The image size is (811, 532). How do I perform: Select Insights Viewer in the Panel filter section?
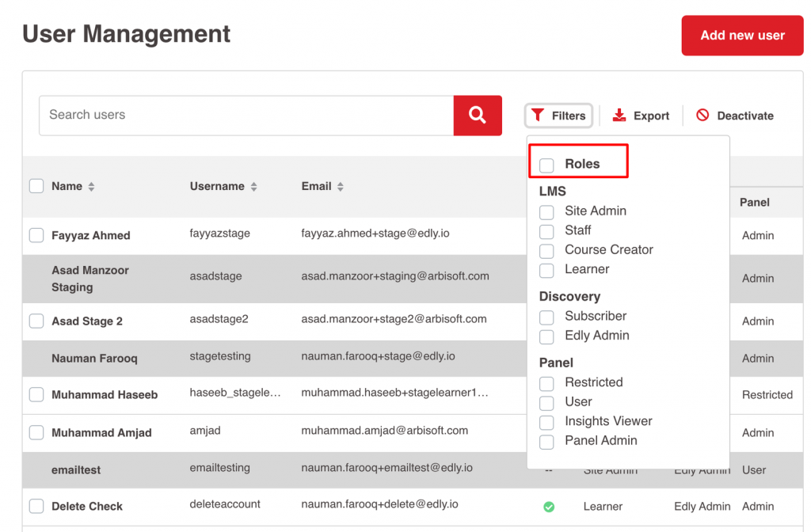[x=546, y=422]
